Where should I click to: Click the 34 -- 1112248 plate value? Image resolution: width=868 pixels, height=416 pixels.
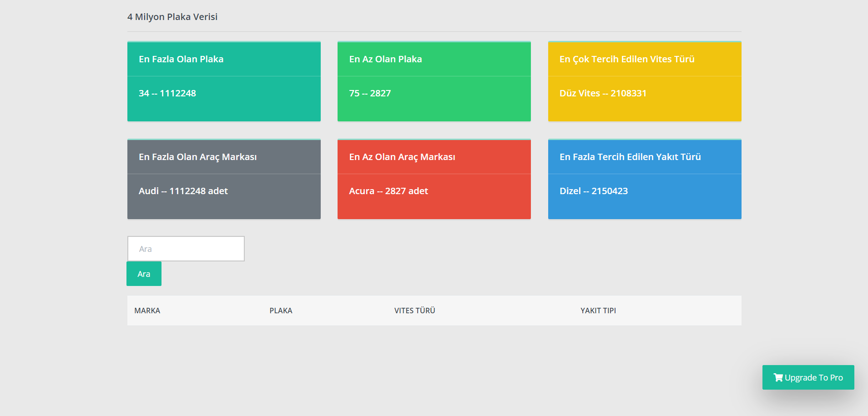coord(167,93)
